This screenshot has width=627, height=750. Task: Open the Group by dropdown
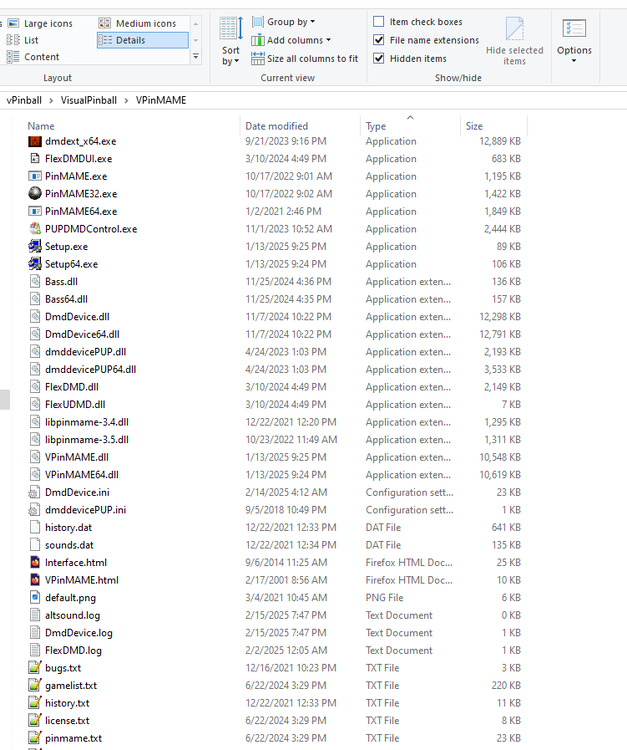tap(284, 22)
